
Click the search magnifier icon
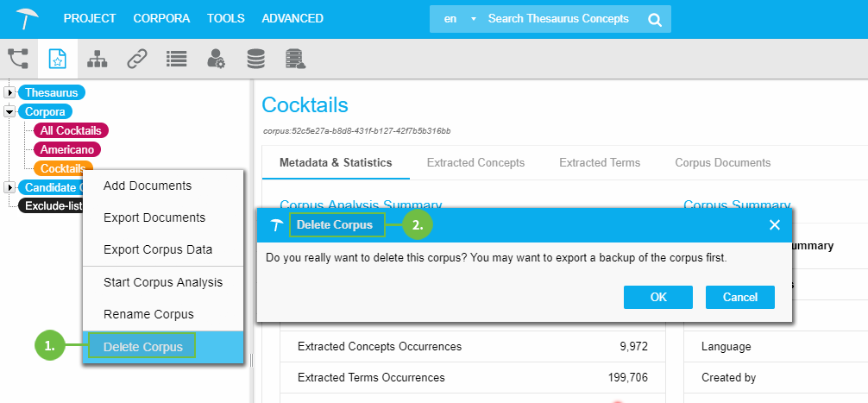tap(655, 19)
